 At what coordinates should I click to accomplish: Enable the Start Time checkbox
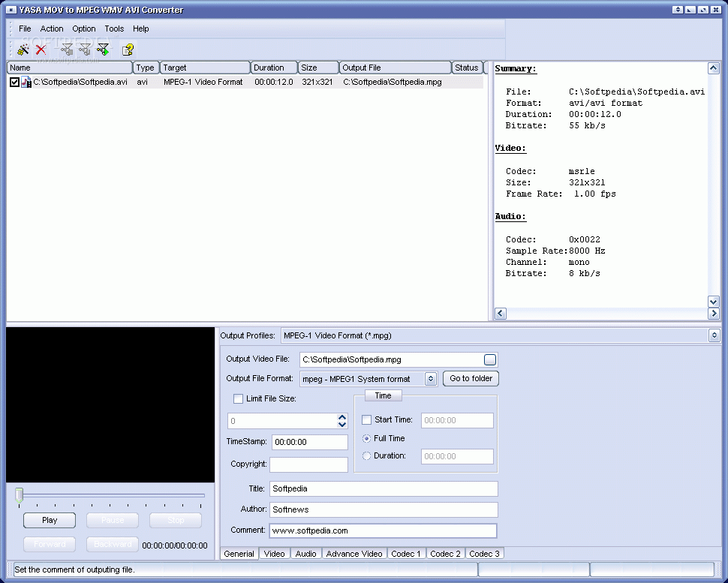click(x=367, y=419)
